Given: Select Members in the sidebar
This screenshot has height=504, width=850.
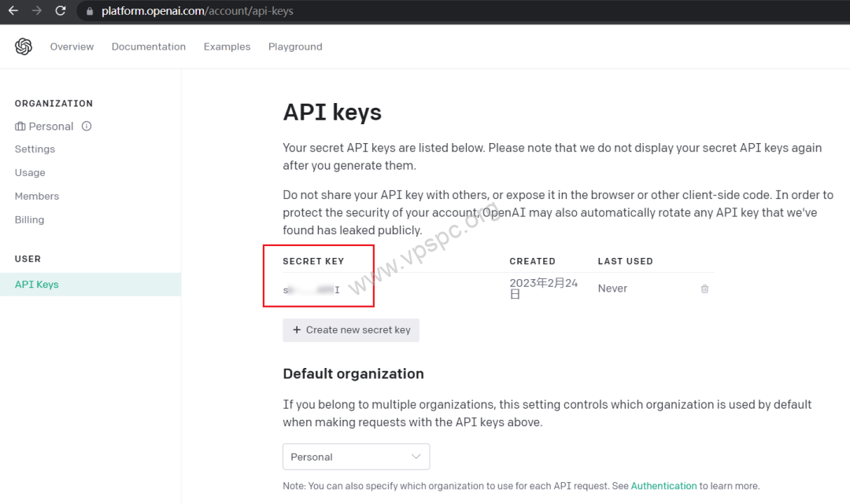Looking at the screenshot, I should 37,196.
